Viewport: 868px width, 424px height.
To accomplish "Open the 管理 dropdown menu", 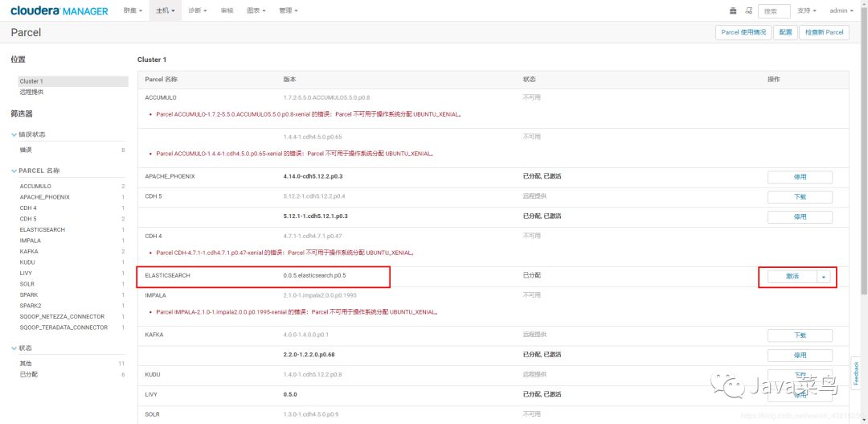I will (x=289, y=10).
